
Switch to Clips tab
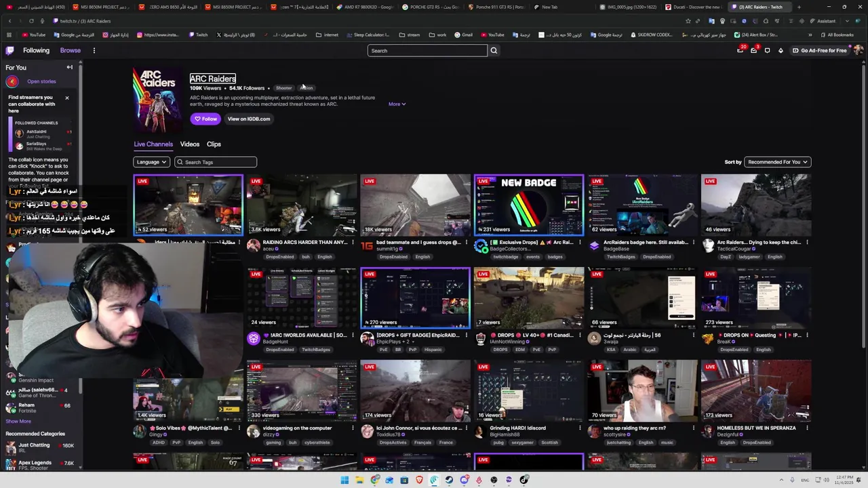[x=214, y=144]
